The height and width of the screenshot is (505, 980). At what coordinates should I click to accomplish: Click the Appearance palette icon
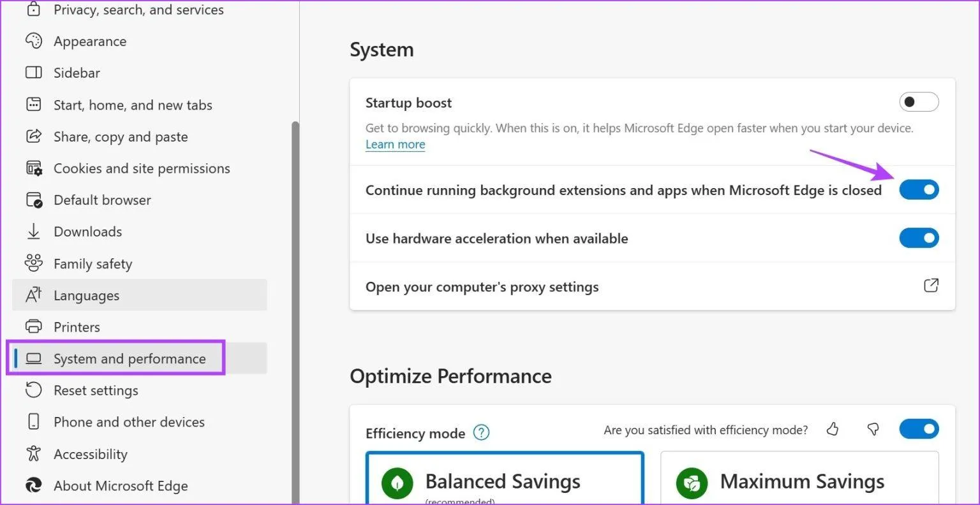point(34,41)
